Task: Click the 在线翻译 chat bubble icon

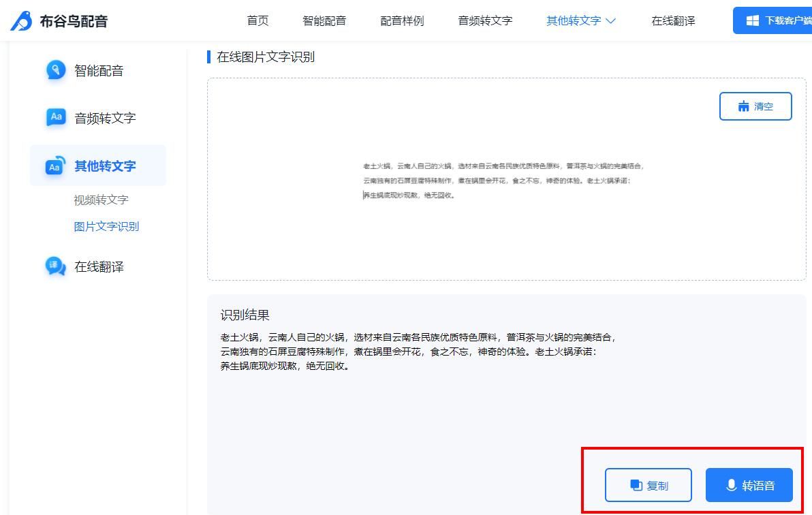Action: click(x=55, y=266)
